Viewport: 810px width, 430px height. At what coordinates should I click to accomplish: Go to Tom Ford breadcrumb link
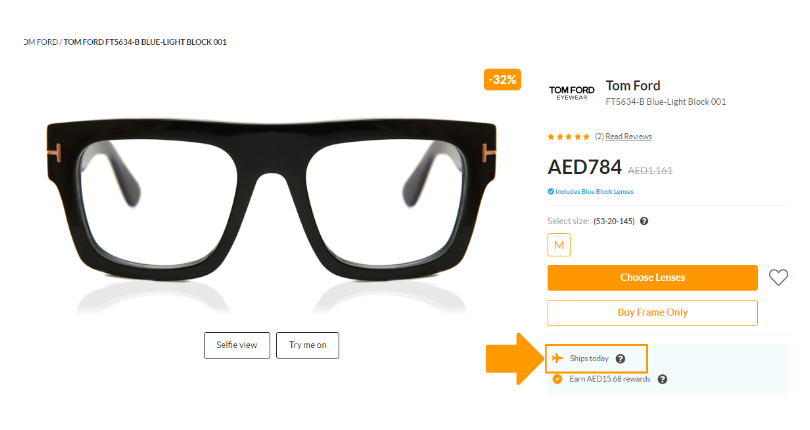(41, 42)
